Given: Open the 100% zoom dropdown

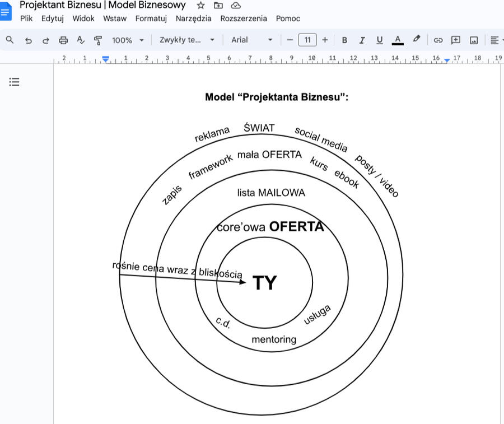Looking at the screenshot, I should click(x=128, y=40).
